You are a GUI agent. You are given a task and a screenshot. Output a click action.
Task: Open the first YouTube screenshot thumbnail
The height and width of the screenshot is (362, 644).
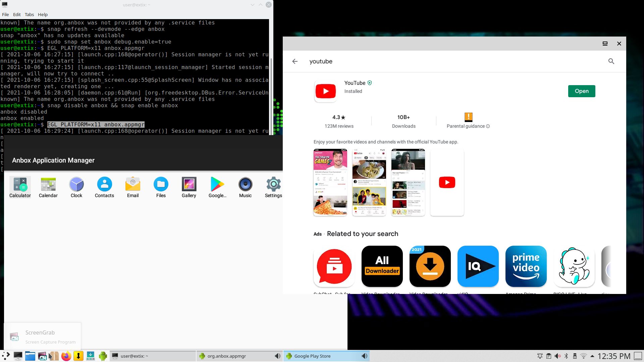point(330,182)
